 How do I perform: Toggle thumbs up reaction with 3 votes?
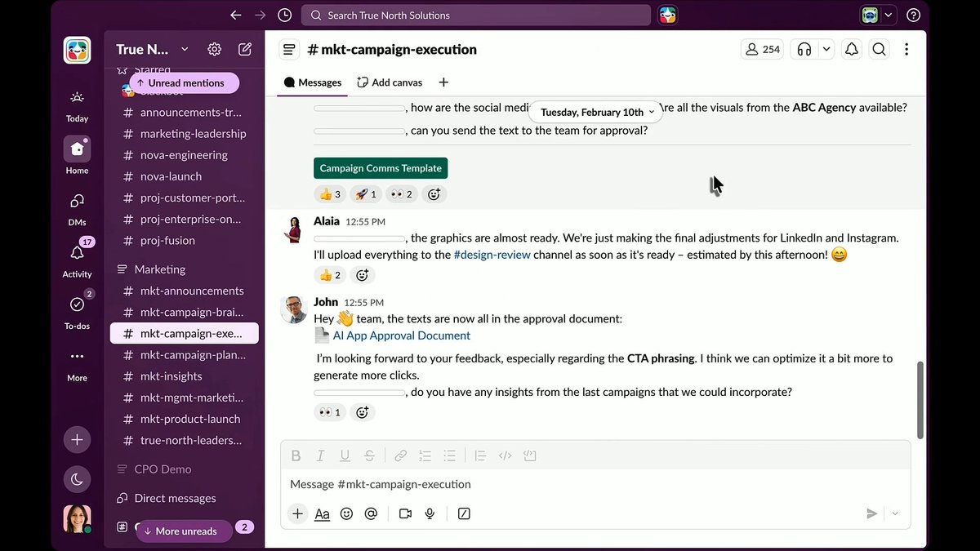(x=330, y=194)
